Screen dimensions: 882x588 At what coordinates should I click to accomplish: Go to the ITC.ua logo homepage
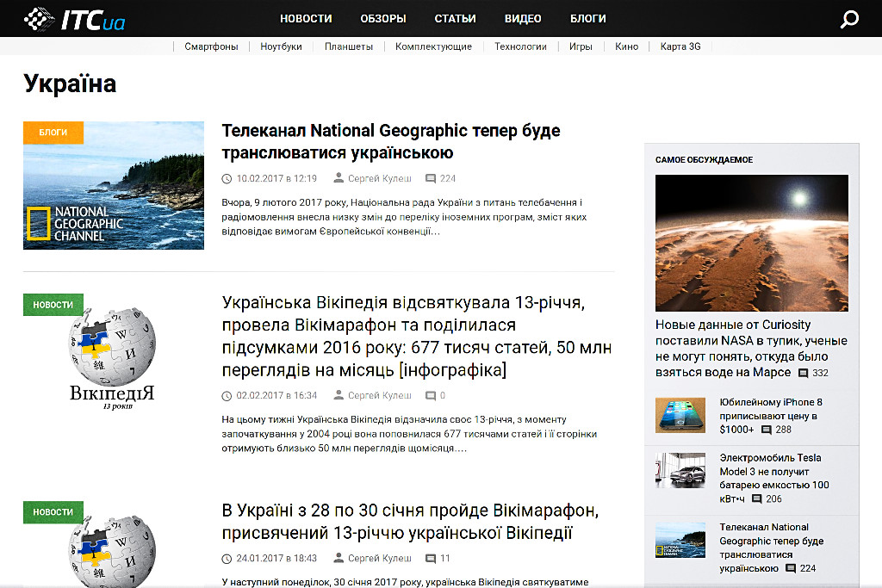[x=75, y=19]
